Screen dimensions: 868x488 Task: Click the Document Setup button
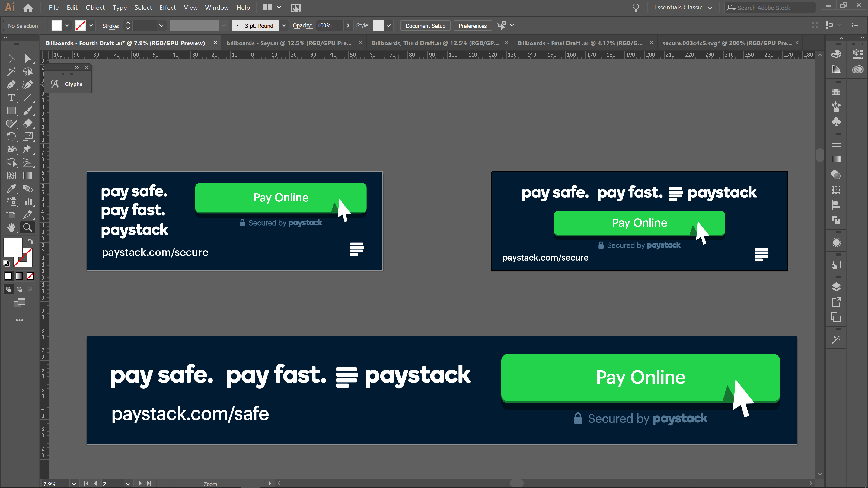point(425,25)
